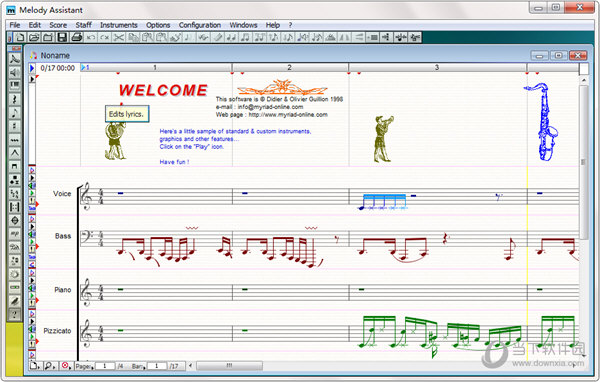The width and height of the screenshot is (600, 382).
Task: Click the vertical scrollbar thumb in score
Action: click(583, 162)
